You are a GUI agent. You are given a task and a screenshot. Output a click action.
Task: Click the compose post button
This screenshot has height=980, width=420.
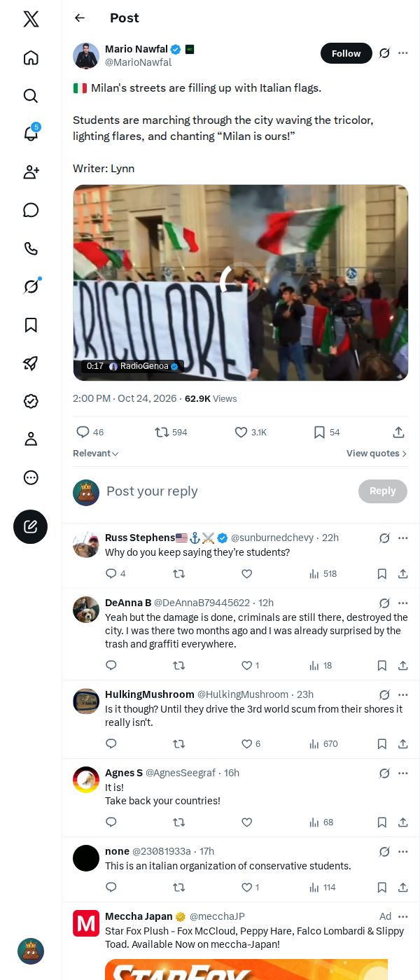coord(31,526)
